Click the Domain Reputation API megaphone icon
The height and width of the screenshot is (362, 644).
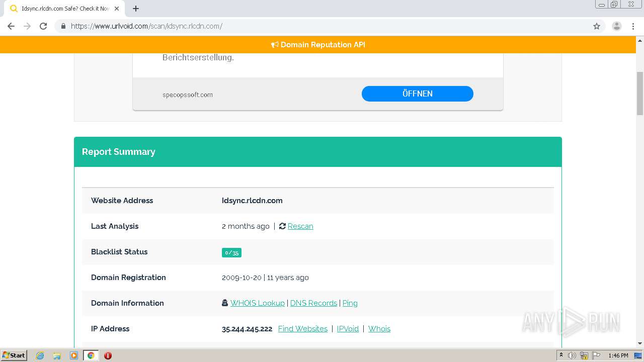tap(275, 45)
